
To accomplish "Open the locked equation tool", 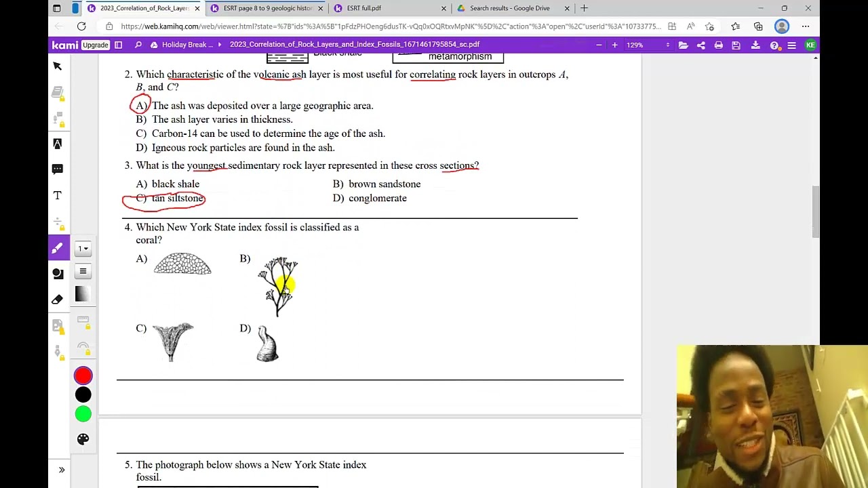I will [58, 222].
